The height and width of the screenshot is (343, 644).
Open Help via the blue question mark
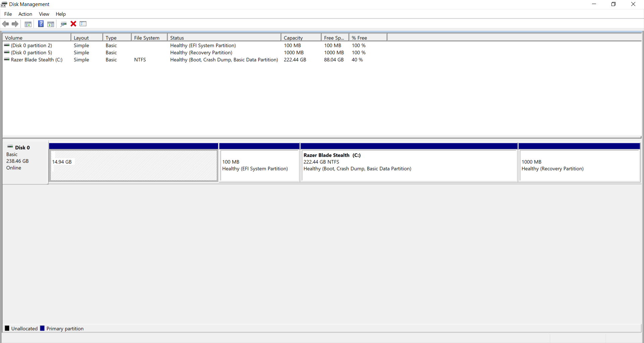41,24
